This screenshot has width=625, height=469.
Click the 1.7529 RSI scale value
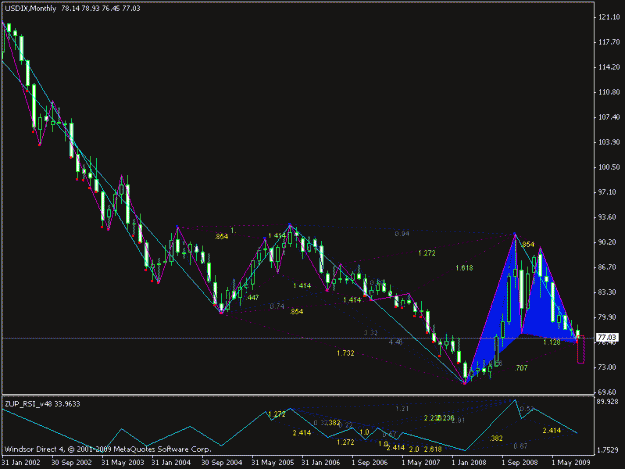pyautogui.click(x=608, y=450)
